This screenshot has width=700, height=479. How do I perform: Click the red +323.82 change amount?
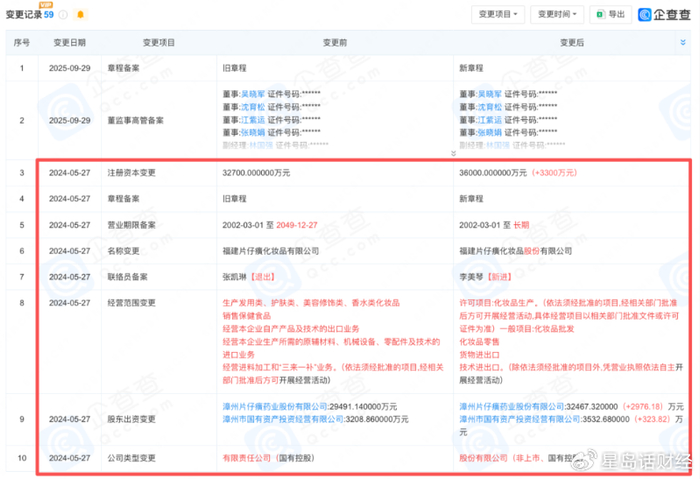tap(652, 419)
